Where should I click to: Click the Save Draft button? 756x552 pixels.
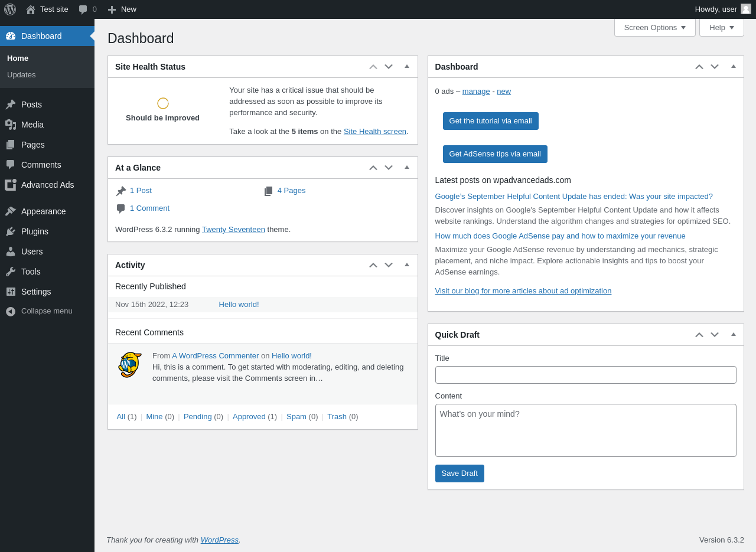pyautogui.click(x=460, y=473)
